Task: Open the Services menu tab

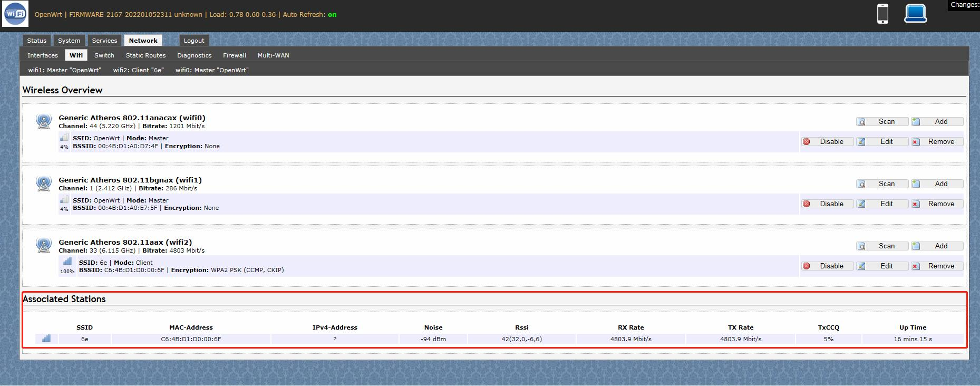Action: [104, 41]
